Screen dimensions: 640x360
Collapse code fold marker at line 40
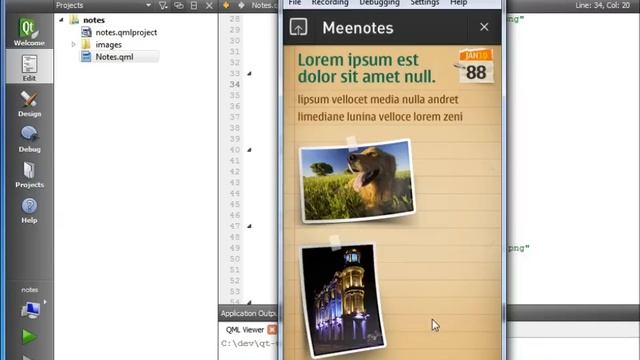249,150
